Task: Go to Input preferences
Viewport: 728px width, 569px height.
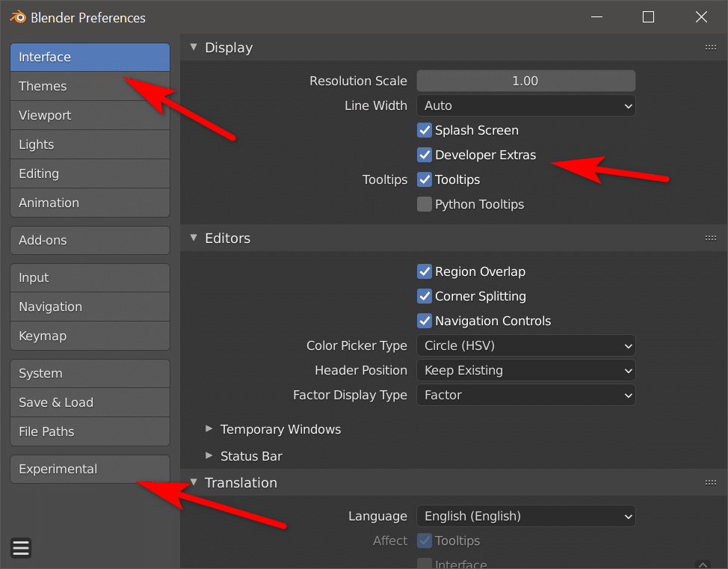Action: (x=90, y=277)
